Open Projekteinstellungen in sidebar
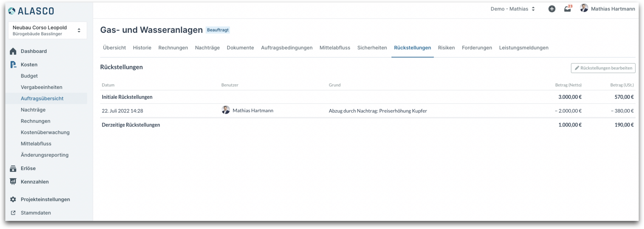The width and height of the screenshot is (644, 229). click(x=45, y=200)
